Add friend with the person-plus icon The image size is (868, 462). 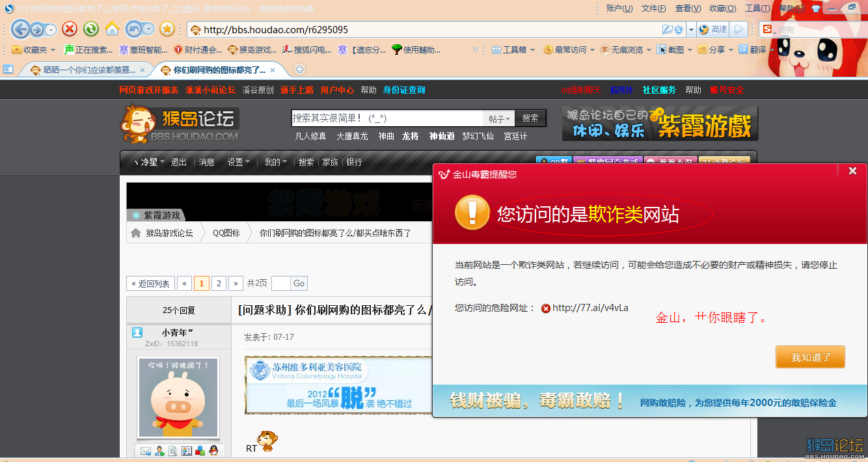(159, 450)
